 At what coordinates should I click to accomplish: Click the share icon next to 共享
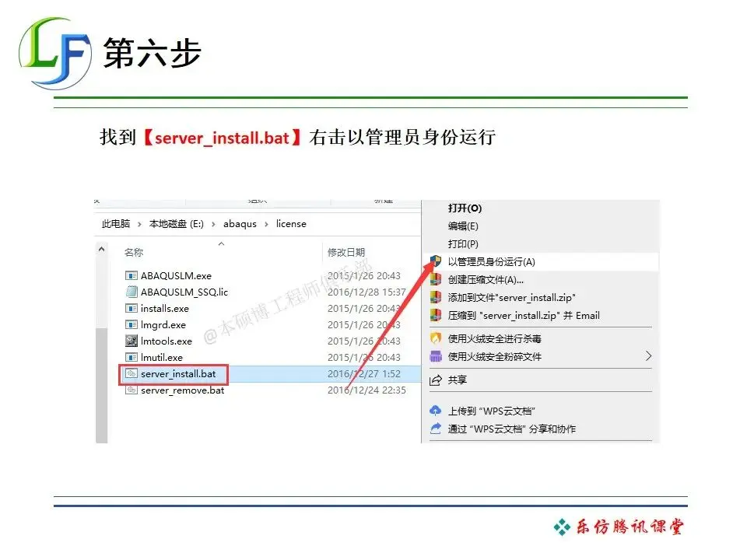click(435, 379)
